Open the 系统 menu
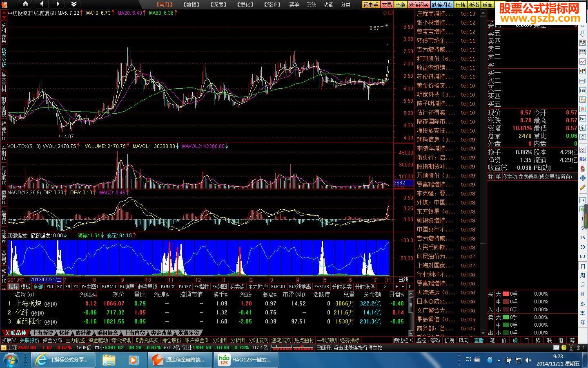The width and height of the screenshot is (588, 368). [x=311, y=4]
